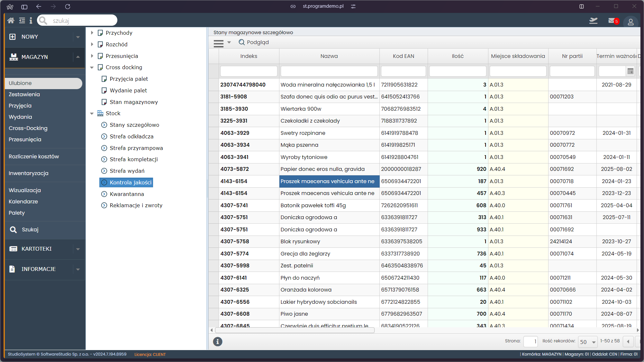Select Stany szczegółowo menu item

135,125
